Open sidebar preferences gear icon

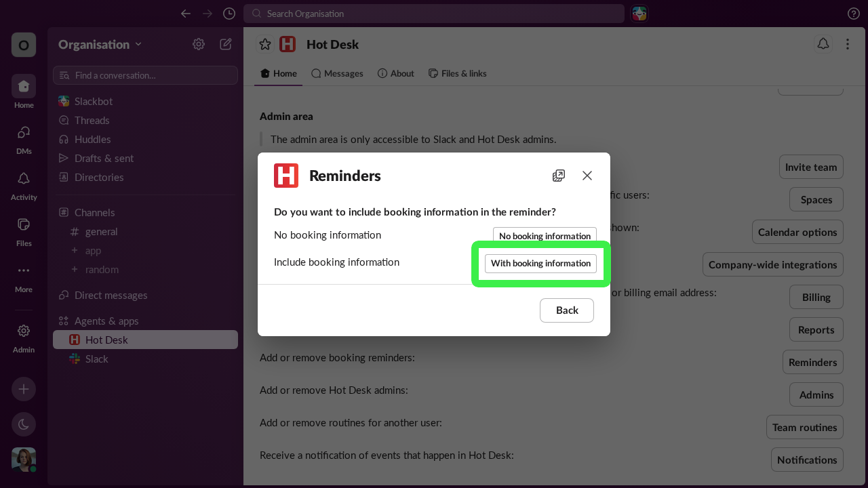(199, 44)
